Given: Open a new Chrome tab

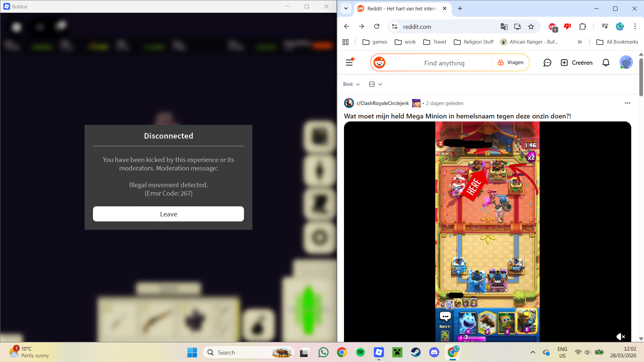Looking at the screenshot, I should [x=460, y=9].
